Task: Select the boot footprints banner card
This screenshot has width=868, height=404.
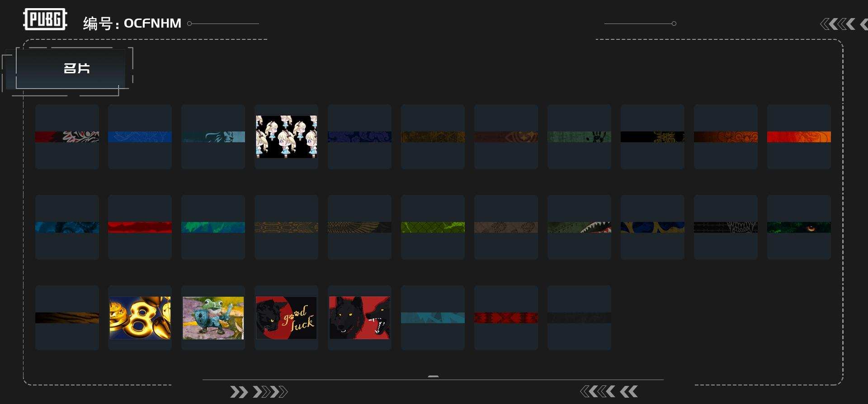Action: (506, 227)
